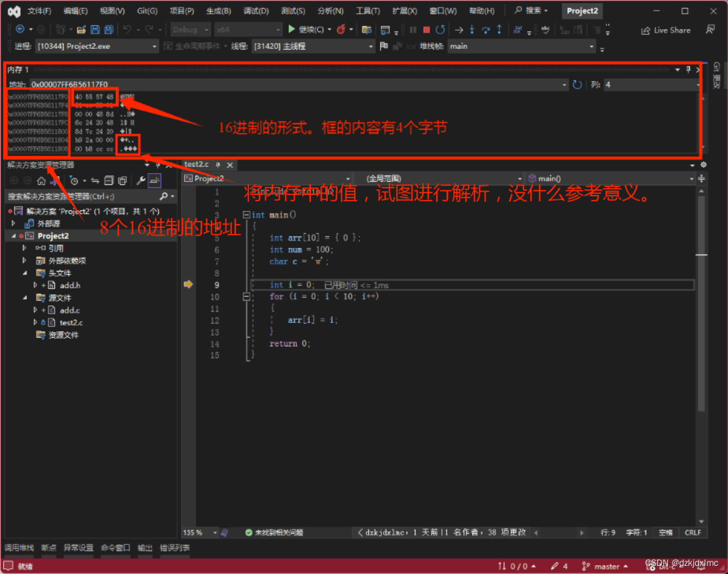Open the 属性 wrench icon in Solution Explorer

pos(142,180)
